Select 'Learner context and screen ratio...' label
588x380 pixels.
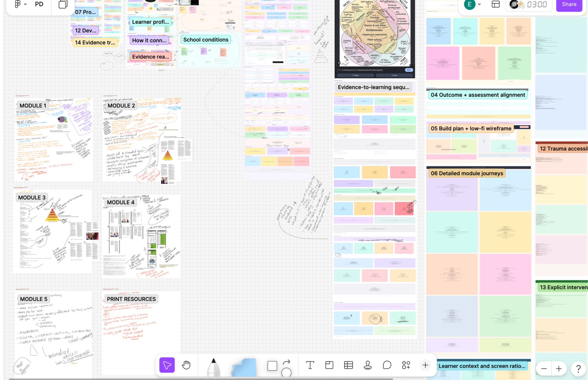pyautogui.click(x=482, y=366)
